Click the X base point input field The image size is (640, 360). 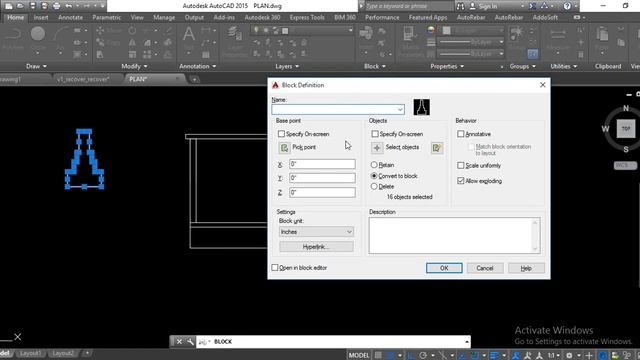322,164
